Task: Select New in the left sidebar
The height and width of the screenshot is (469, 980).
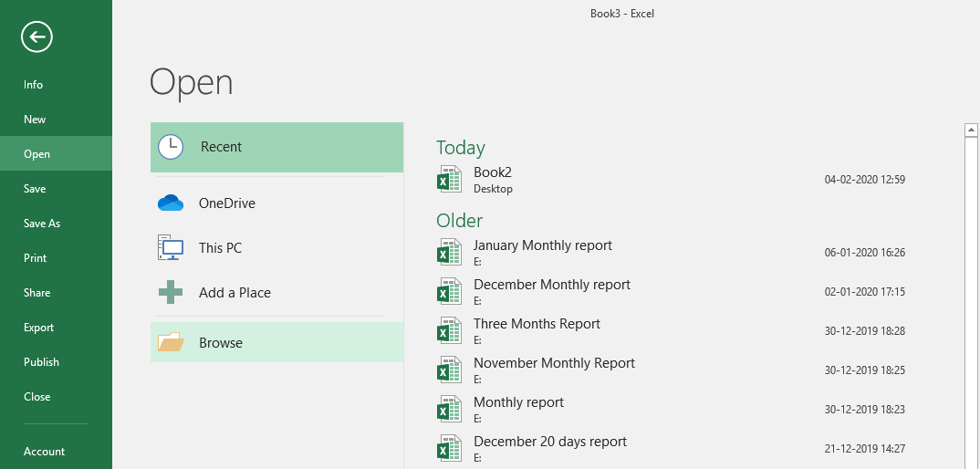Action: (x=35, y=119)
